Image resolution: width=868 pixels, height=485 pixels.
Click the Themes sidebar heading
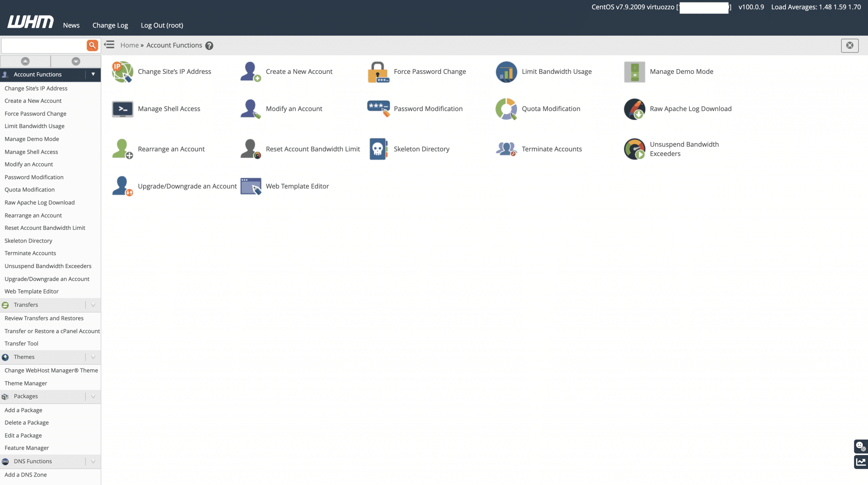pyautogui.click(x=24, y=357)
